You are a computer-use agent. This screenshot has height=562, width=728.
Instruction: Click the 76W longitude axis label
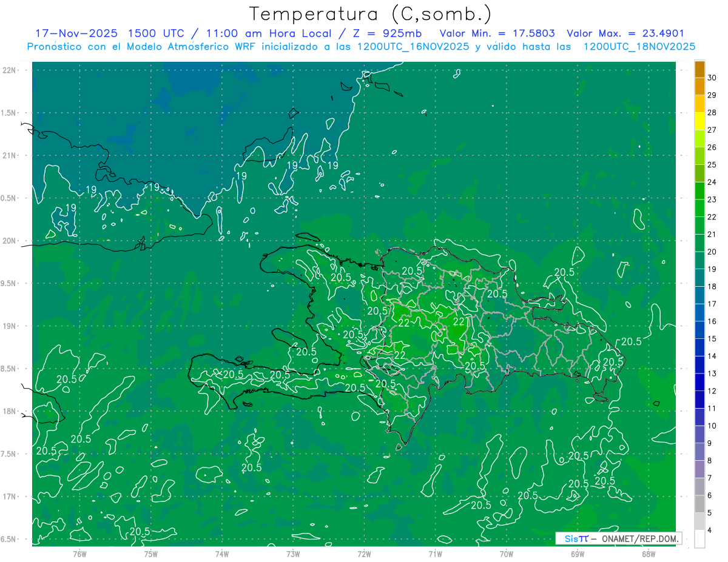click(x=79, y=554)
